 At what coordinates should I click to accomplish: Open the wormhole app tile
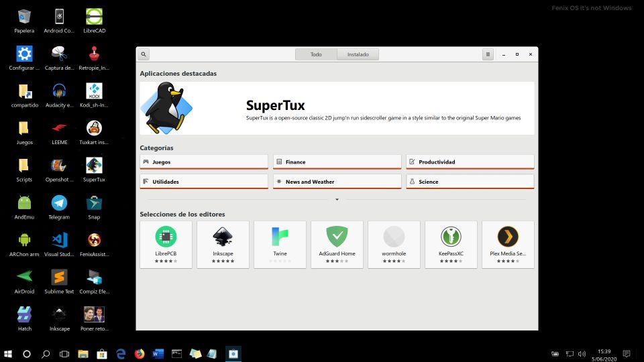394,245
